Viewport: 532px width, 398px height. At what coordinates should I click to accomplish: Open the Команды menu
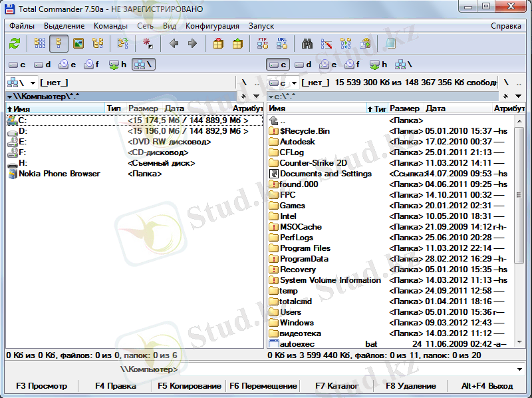pos(110,26)
